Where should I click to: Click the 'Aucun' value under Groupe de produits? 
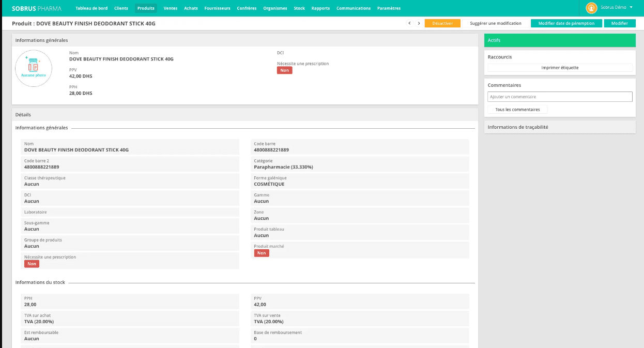click(x=32, y=246)
